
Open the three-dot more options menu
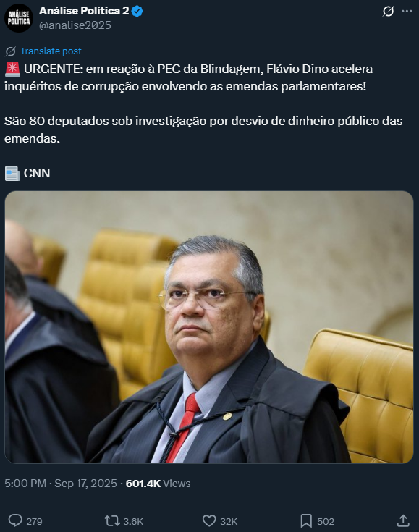[x=407, y=11]
